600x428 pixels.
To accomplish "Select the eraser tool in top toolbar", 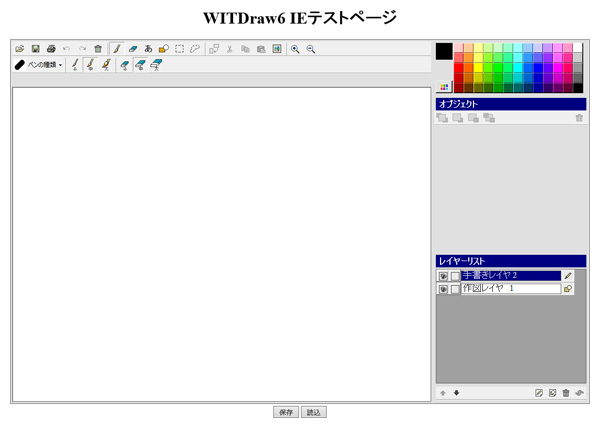I will pyautogui.click(x=133, y=49).
